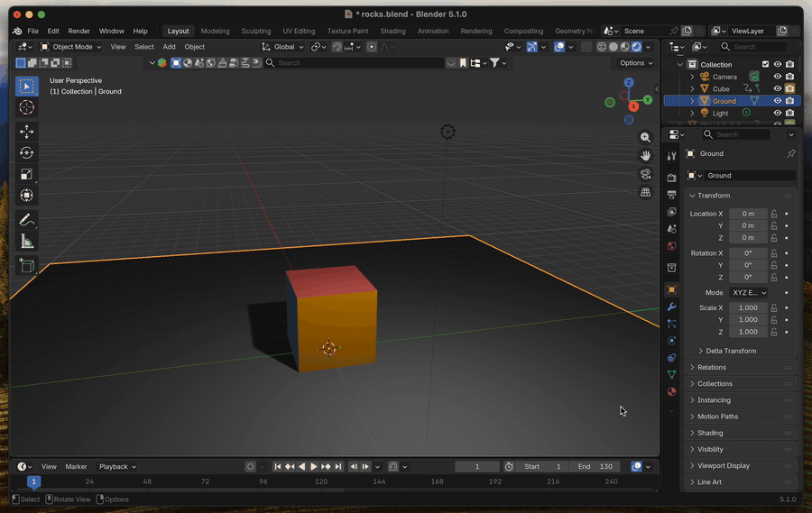Open the viewport Add menu
The image size is (812, 513).
click(x=169, y=47)
